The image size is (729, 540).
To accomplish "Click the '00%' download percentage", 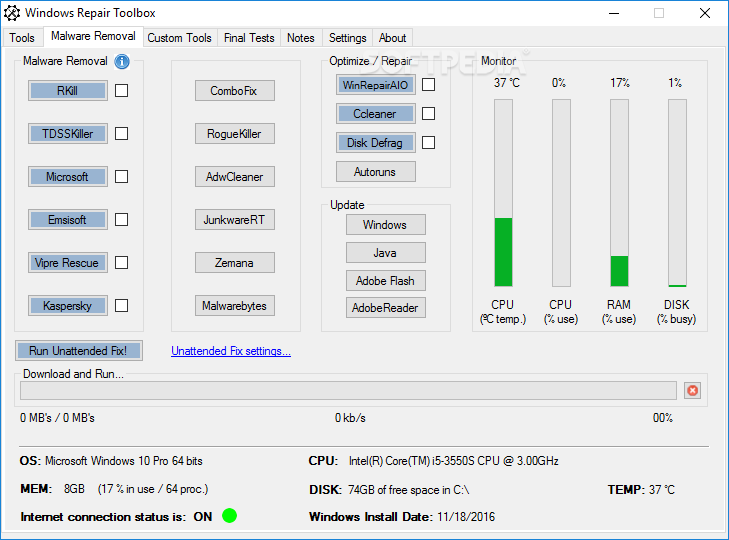I will coord(663,418).
